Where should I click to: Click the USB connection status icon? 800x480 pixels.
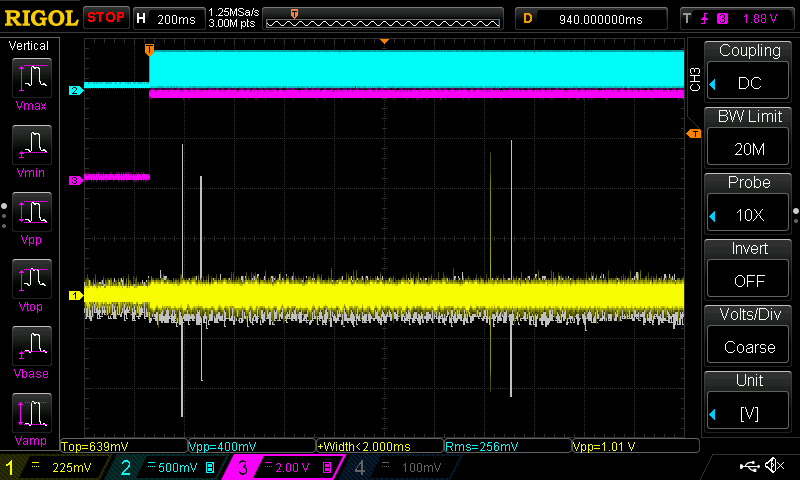click(749, 466)
